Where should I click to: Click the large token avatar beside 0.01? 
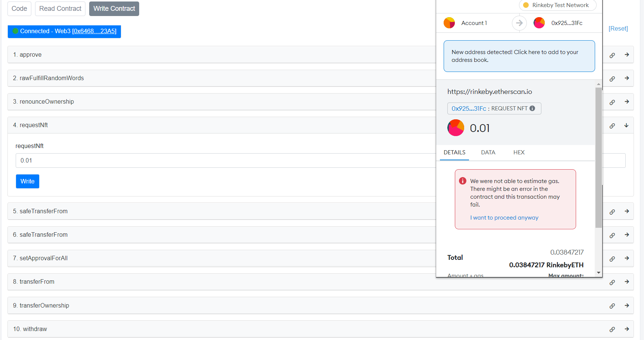pos(456,127)
